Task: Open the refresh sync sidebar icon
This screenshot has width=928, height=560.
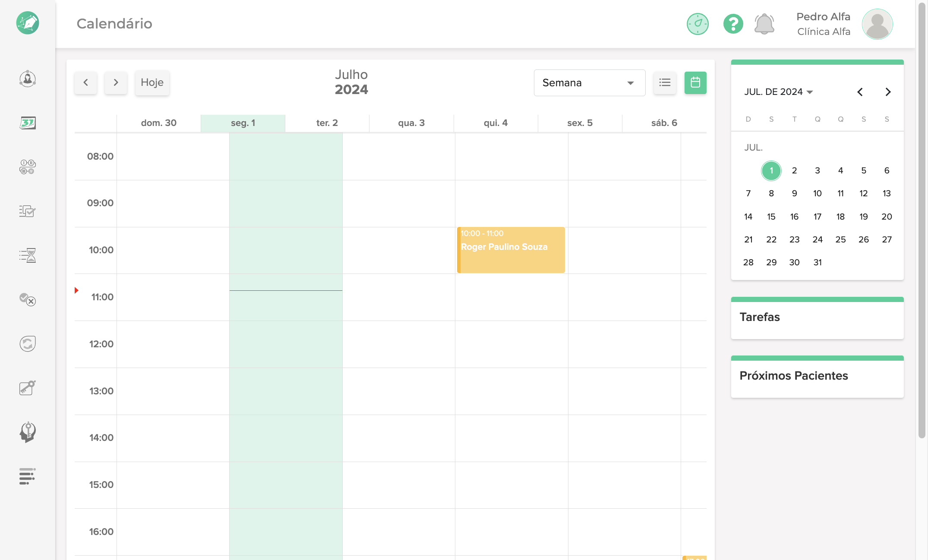Action: pos(28,344)
